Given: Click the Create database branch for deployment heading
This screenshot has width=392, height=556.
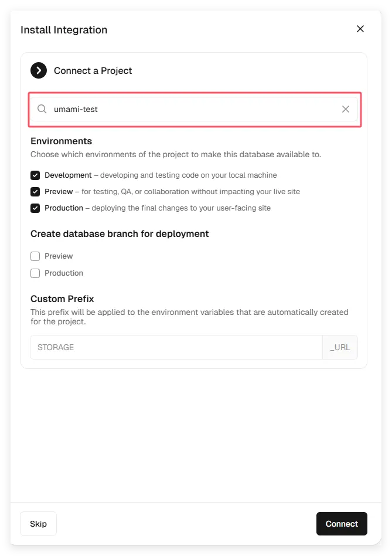Looking at the screenshot, I should click(120, 233).
